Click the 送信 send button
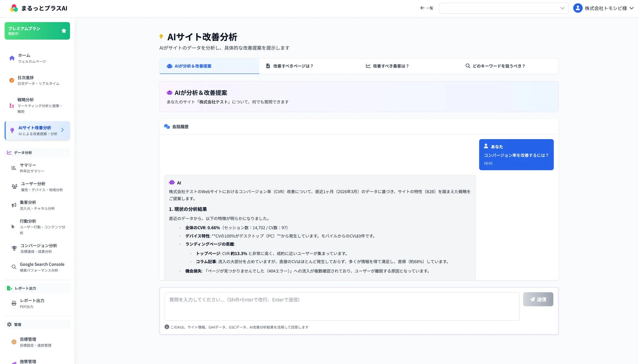The width and height of the screenshot is (638, 364). [538, 299]
